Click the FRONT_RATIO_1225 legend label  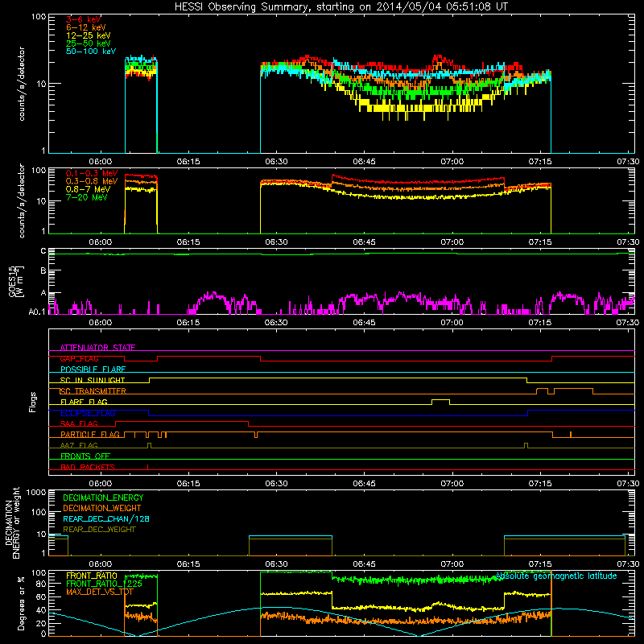pos(104,584)
